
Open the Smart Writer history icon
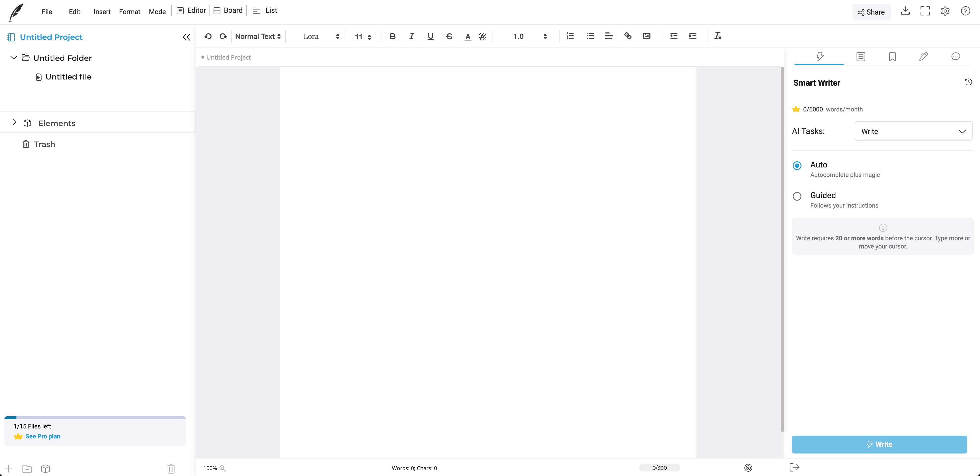(x=968, y=82)
